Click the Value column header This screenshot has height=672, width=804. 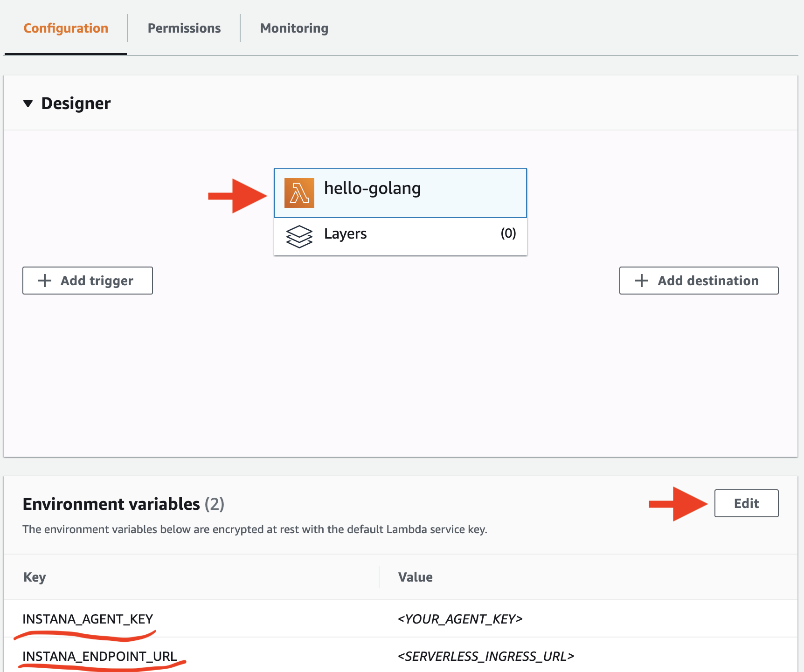pos(415,577)
